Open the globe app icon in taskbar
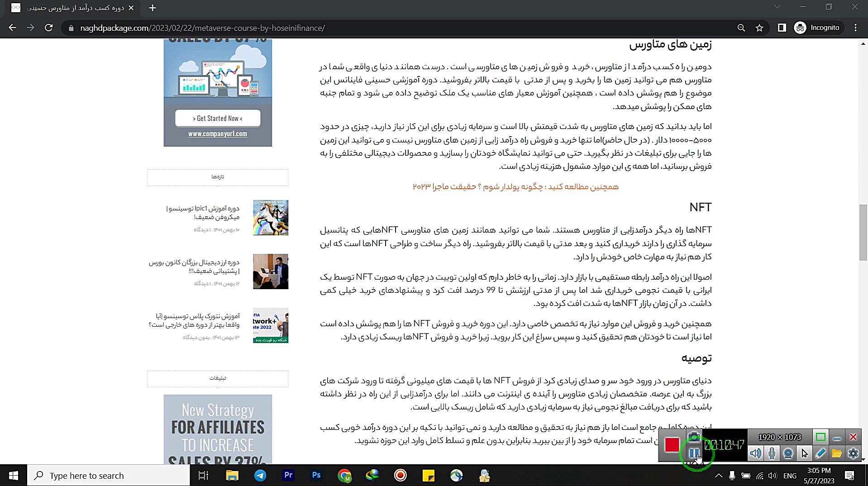This screenshot has height=486, width=868. pos(457,476)
